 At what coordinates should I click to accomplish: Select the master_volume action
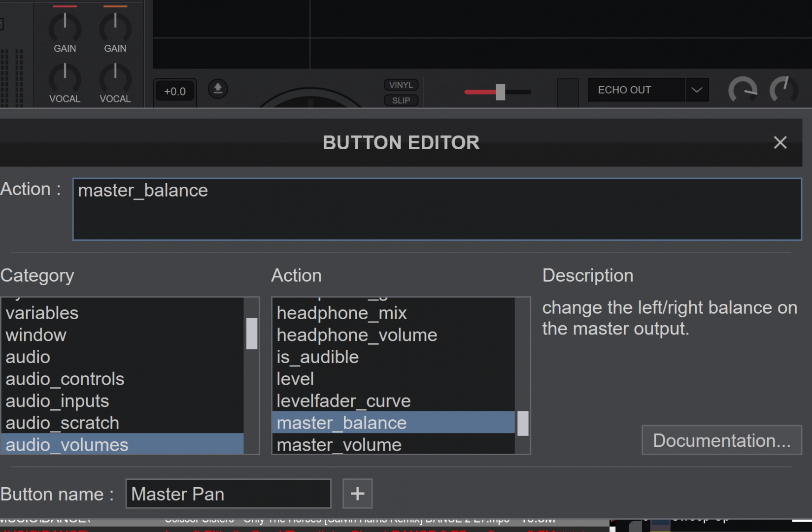338,444
